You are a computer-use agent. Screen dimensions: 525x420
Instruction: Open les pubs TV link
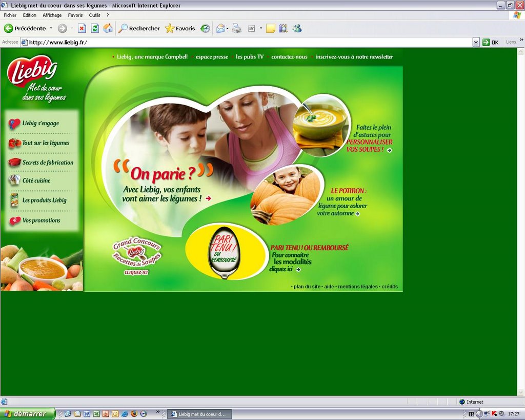(250, 57)
